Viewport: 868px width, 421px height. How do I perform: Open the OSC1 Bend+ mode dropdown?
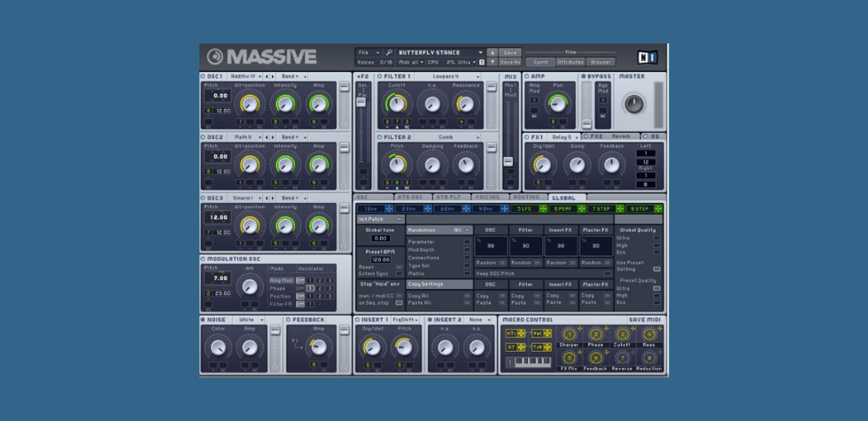[292, 76]
